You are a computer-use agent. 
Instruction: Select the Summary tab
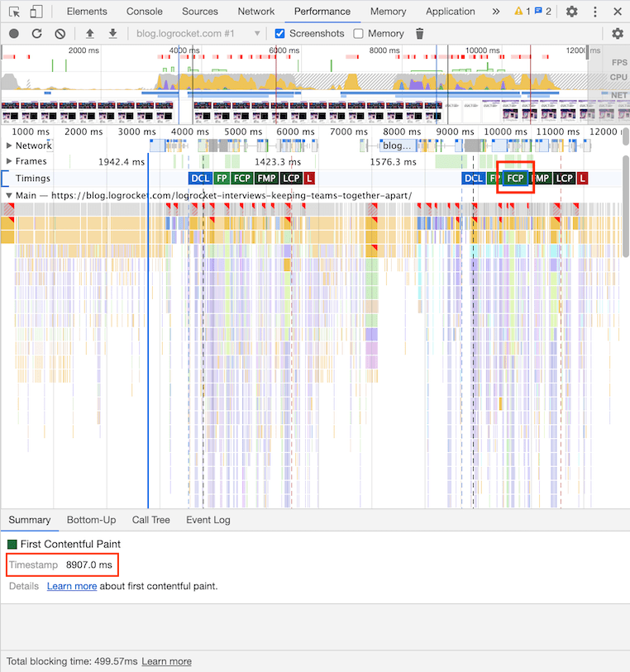pos(30,520)
